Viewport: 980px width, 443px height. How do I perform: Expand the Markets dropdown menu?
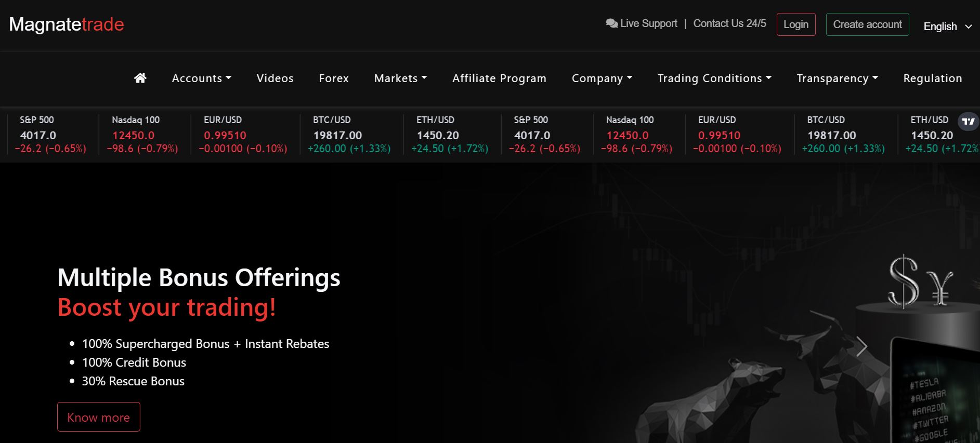pos(400,78)
